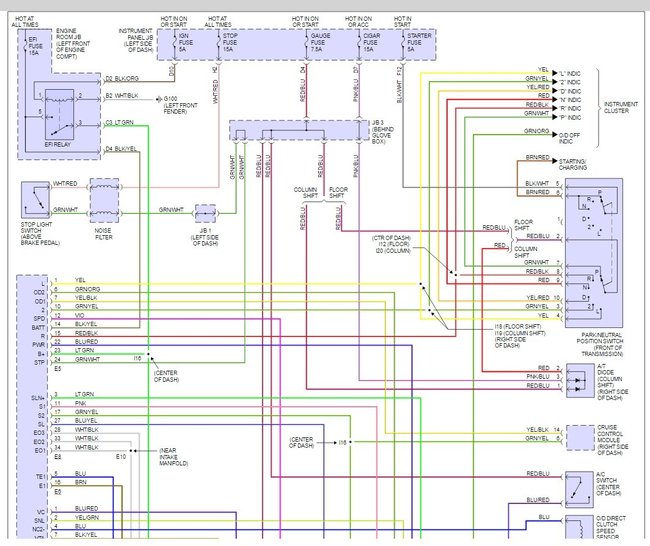This screenshot has width=650, height=546.
Task: Click the INSTRUMENT CLUSTER text
Action: (x=621, y=107)
